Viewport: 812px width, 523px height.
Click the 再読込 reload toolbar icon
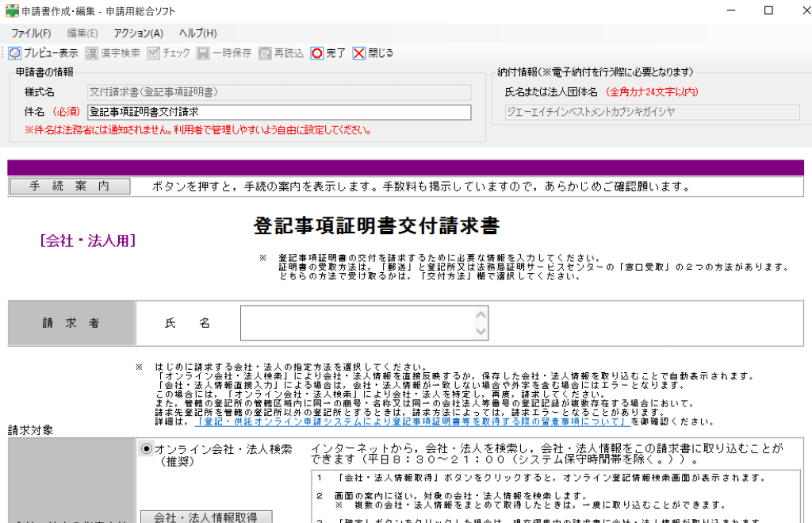tap(265, 53)
